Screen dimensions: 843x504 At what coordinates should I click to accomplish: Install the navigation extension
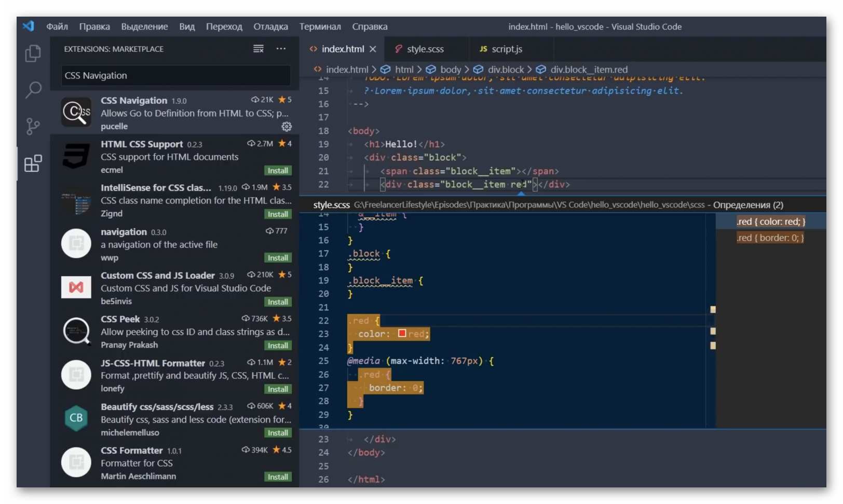[278, 257]
